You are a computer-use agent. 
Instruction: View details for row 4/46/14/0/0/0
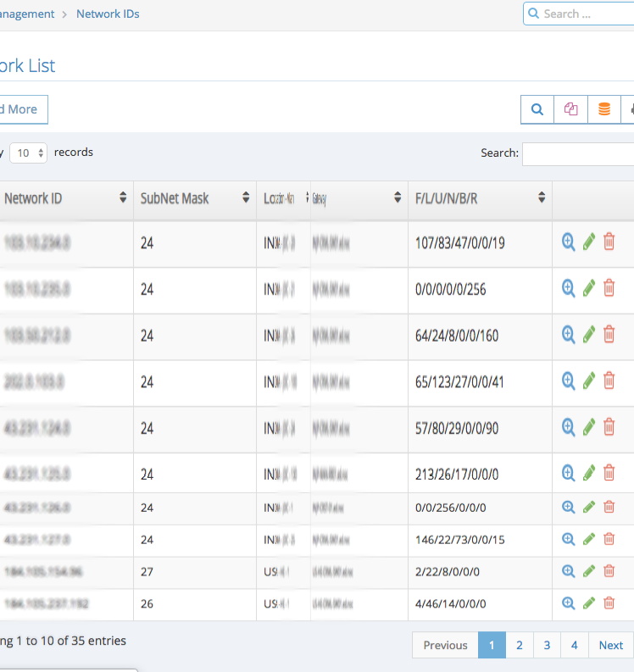click(x=569, y=603)
